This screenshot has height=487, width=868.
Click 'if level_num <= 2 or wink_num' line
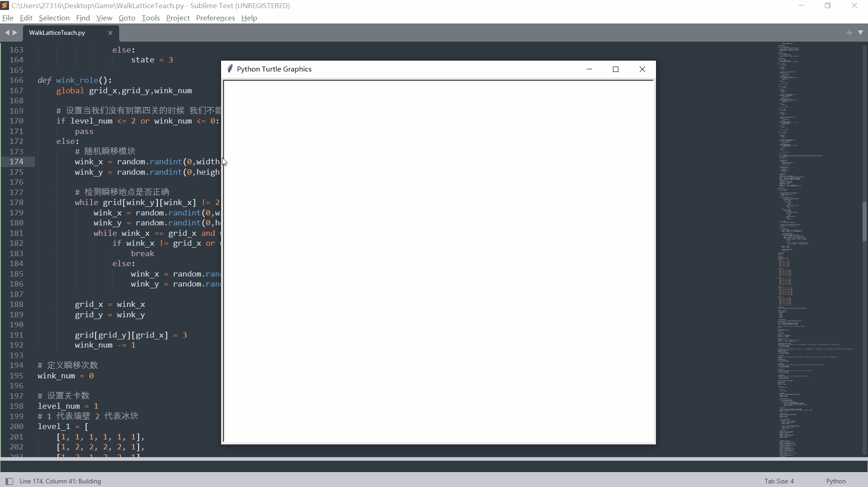tap(138, 121)
